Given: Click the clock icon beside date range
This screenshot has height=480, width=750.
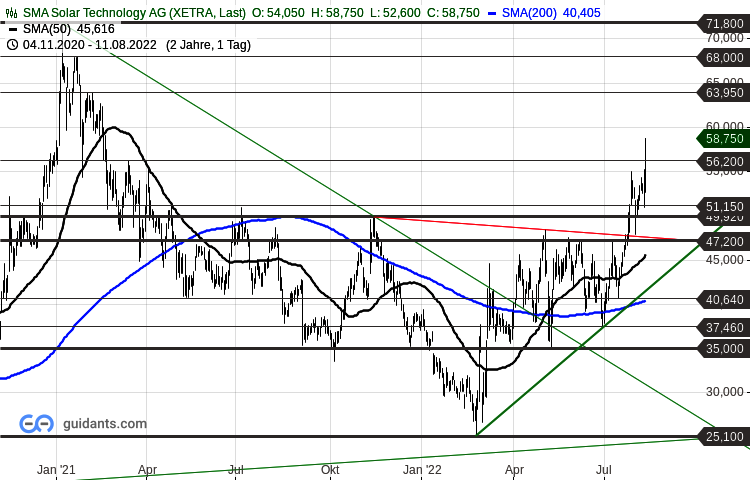Looking at the screenshot, I should [13, 45].
